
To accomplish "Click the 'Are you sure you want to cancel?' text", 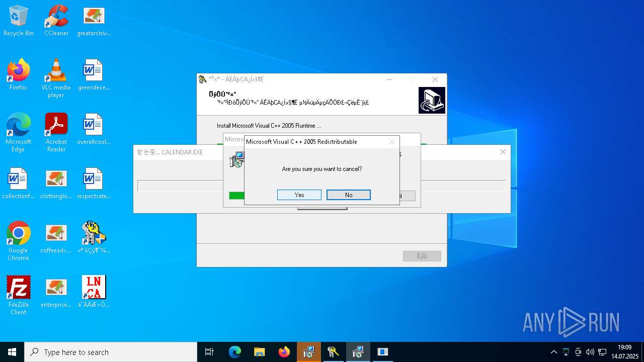I will [322, 169].
